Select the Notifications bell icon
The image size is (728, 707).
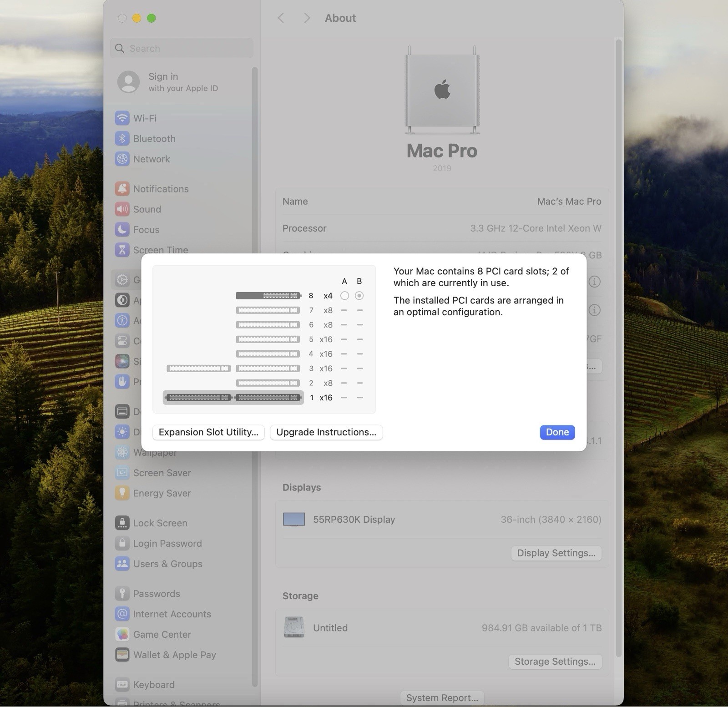pos(122,189)
